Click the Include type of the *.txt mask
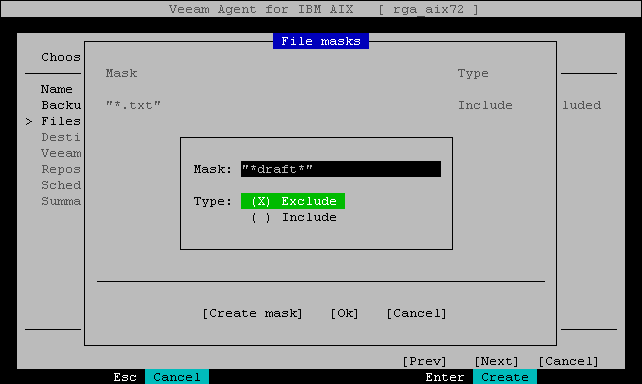This screenshot has height=384, width=642. (x=485, y=105)
